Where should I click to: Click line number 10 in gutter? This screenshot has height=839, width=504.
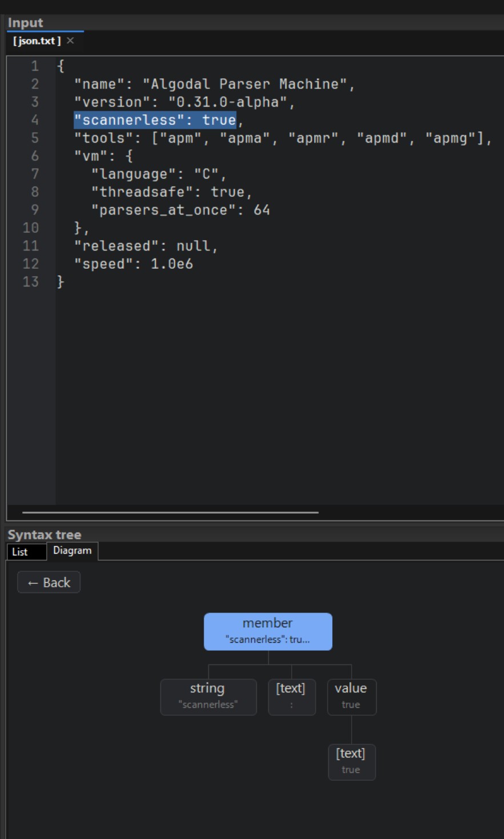pyautogui.click(x=31, y=228)
